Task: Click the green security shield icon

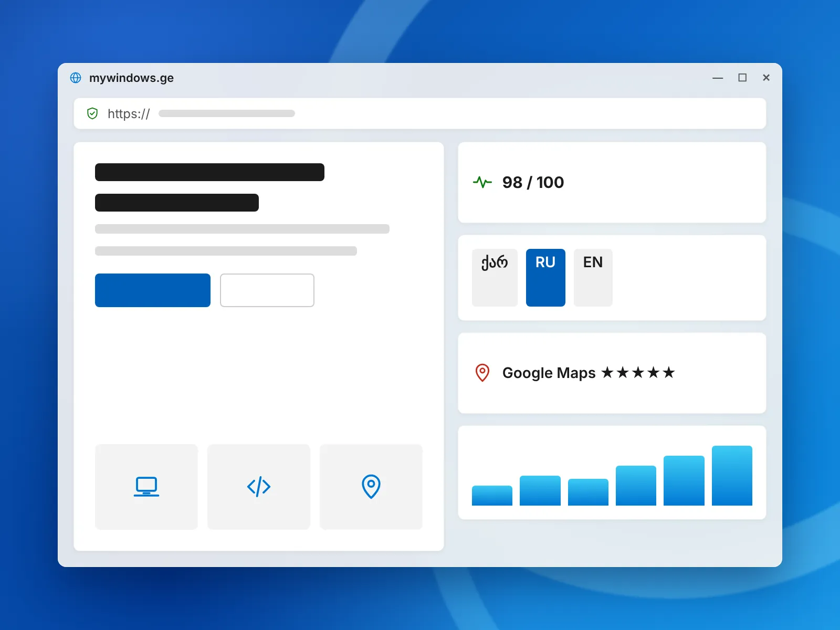Action: tap(92, 113)
